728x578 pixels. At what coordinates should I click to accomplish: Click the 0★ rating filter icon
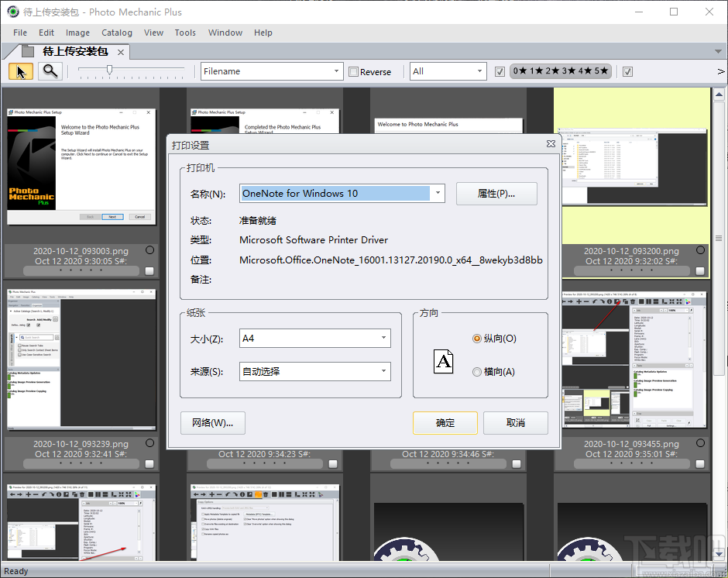click(517, 71)
